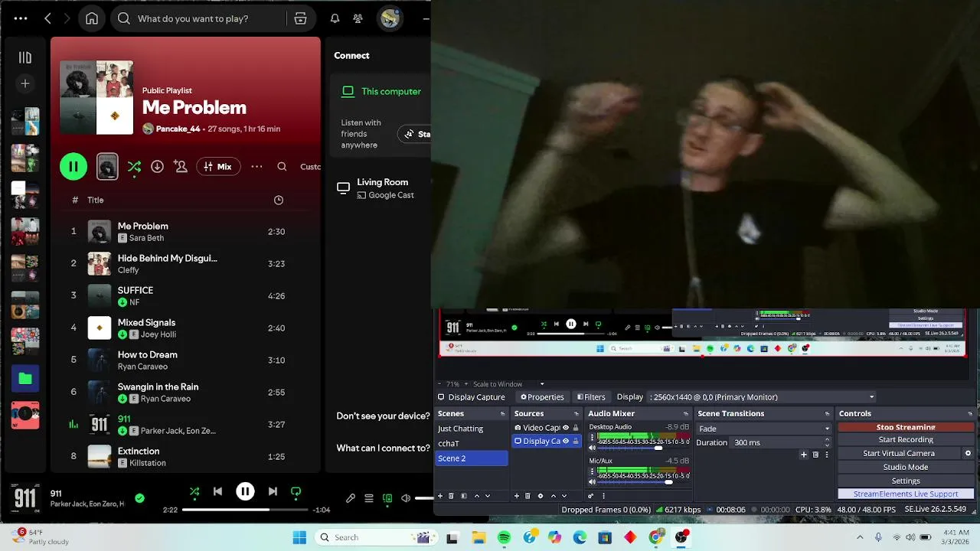Viewport: 980px width, 551px height.
Task: Open Spotify Home icon
Action: coord(92,18)
